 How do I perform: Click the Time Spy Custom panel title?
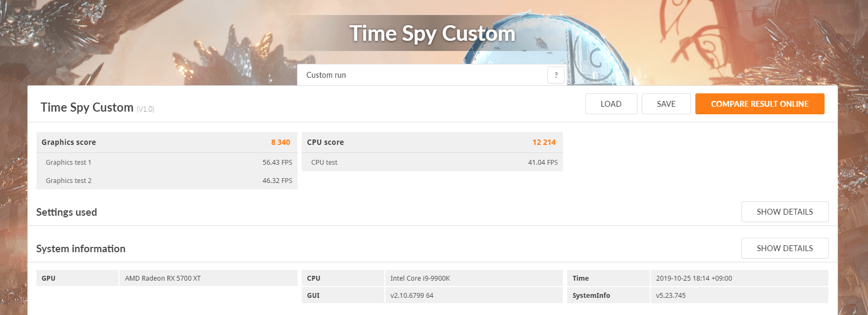click(x=87, y=107)
